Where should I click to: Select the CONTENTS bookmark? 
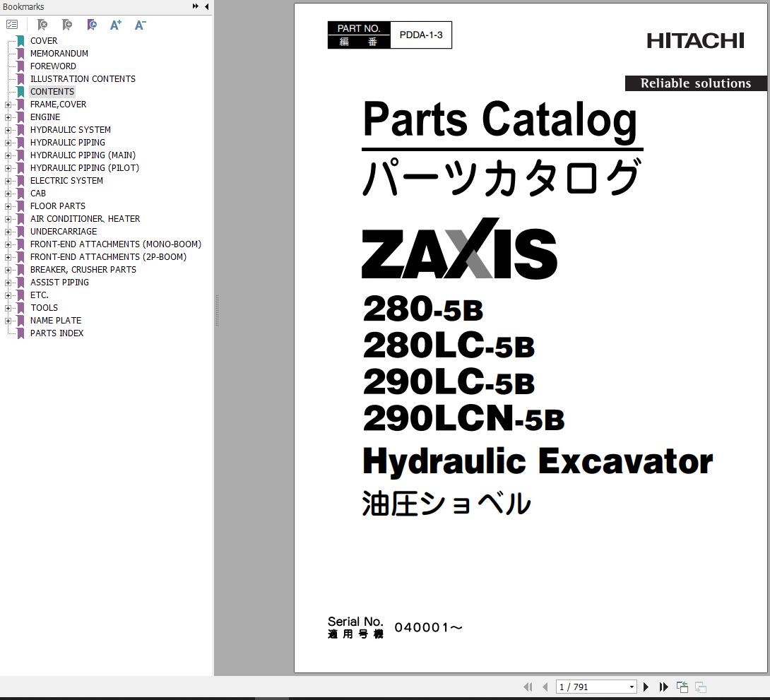pyautogui.click(x=52, y=92)
